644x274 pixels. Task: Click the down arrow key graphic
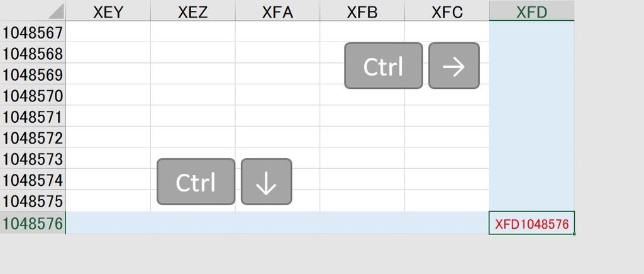[x=266, y=182]
